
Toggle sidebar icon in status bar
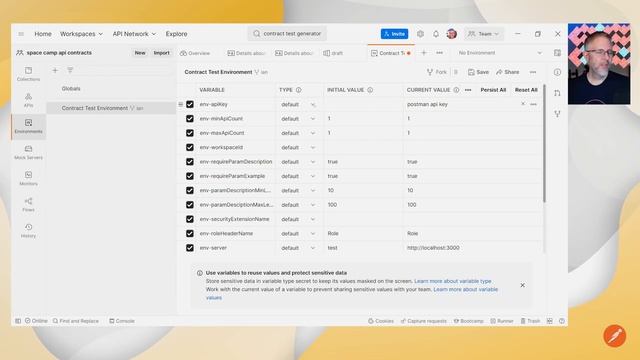18,321
